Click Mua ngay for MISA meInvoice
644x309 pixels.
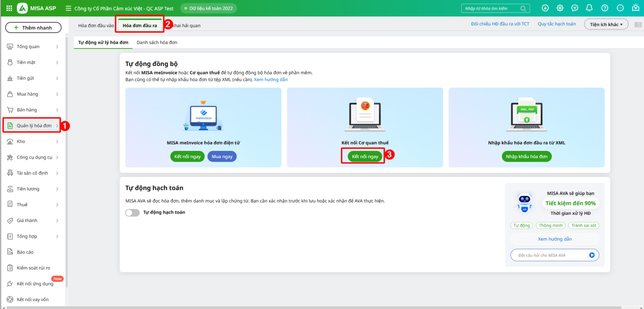pos(222,157)
